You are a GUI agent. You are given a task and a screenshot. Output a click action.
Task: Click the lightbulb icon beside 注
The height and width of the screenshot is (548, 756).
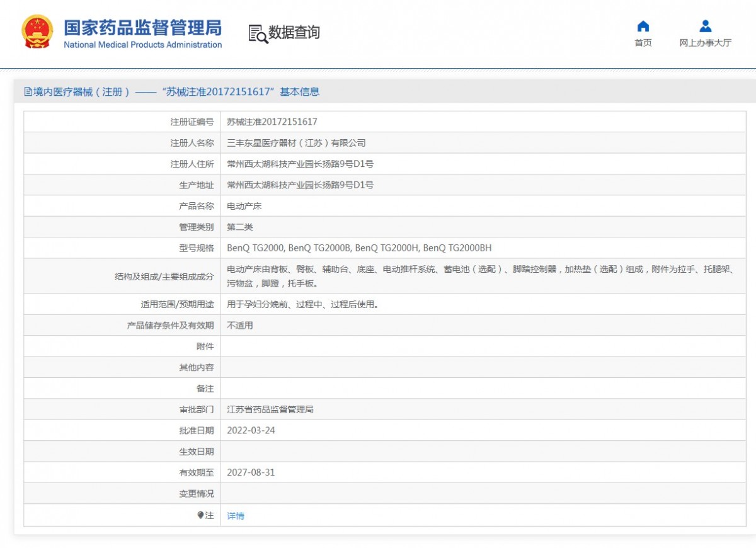click(201, 515)
